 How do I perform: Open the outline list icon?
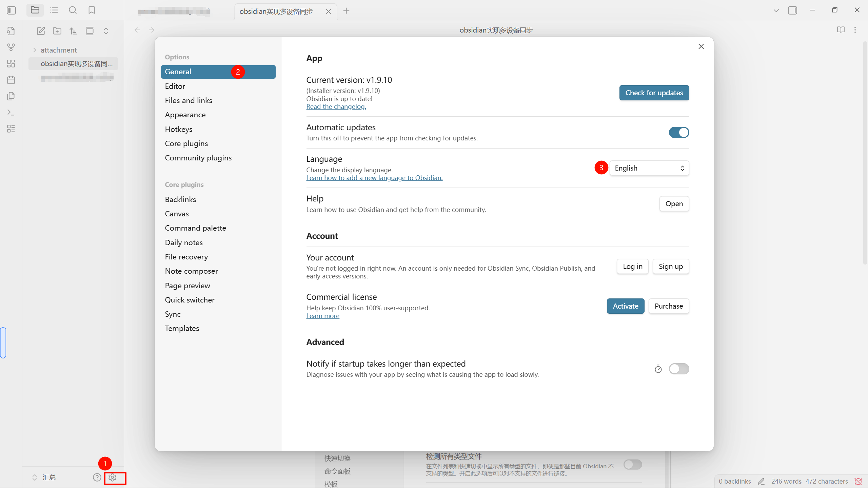point(54,10)
